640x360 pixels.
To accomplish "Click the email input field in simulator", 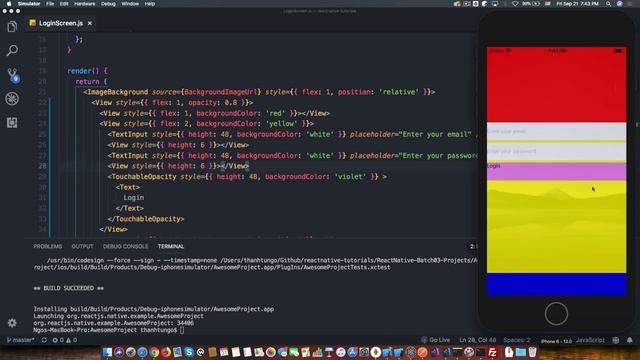I will 556,131.
